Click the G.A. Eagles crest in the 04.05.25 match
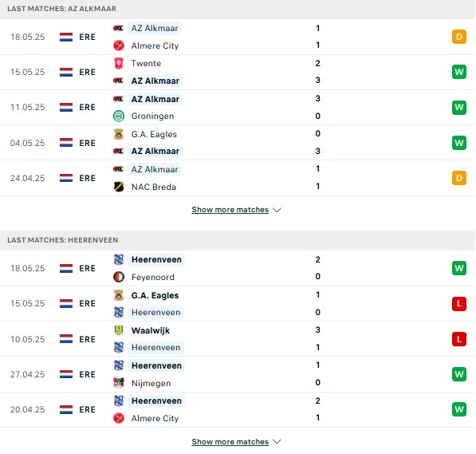 coord(119,134)
